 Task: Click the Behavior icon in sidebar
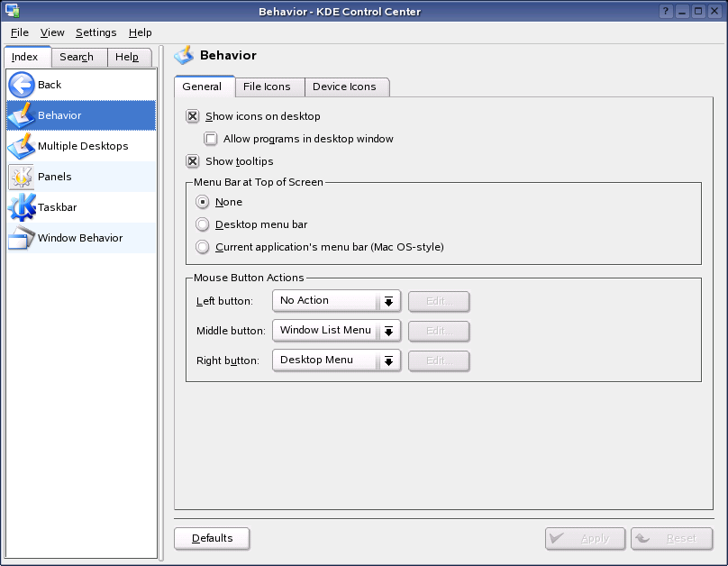point(22,115)
